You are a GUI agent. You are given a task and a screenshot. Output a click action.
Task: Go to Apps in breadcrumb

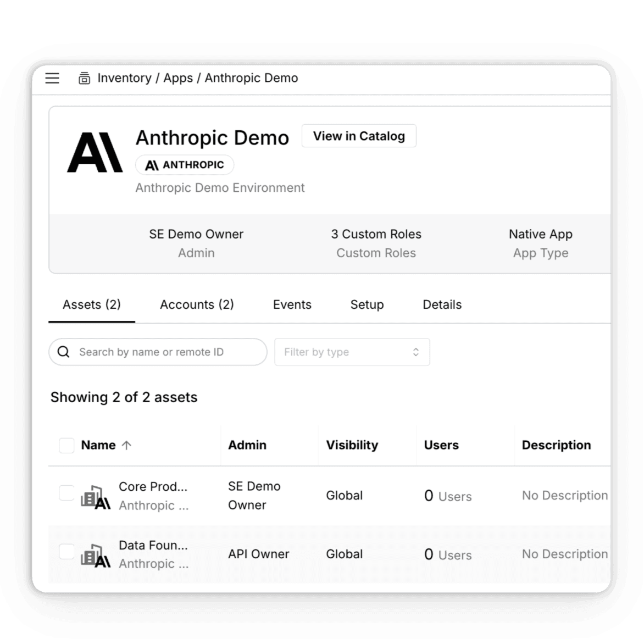point(178,78)
